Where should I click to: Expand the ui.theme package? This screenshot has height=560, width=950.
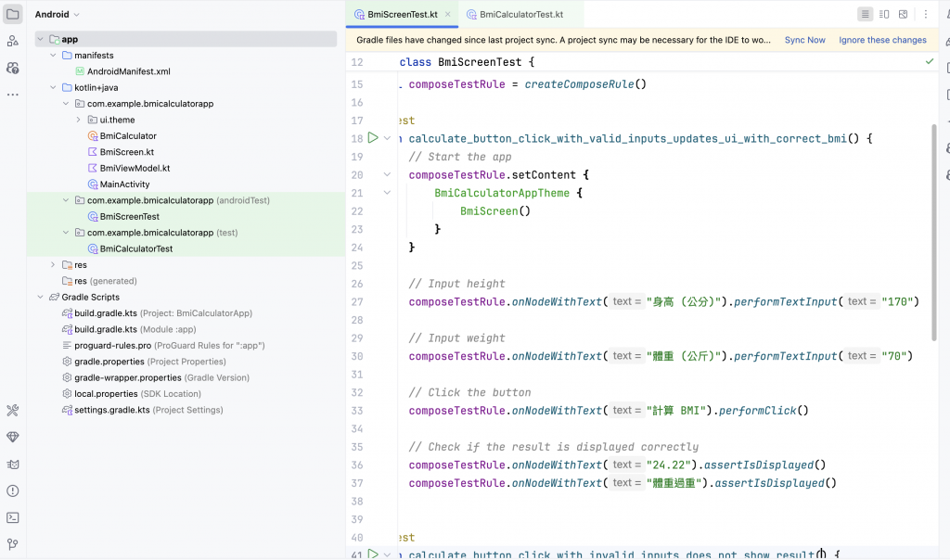point(79,120)
